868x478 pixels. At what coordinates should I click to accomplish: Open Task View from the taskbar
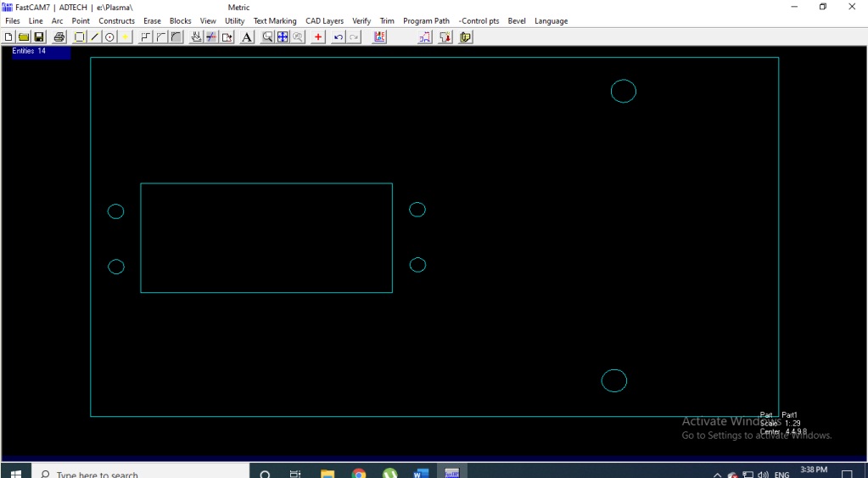point(295,474)
